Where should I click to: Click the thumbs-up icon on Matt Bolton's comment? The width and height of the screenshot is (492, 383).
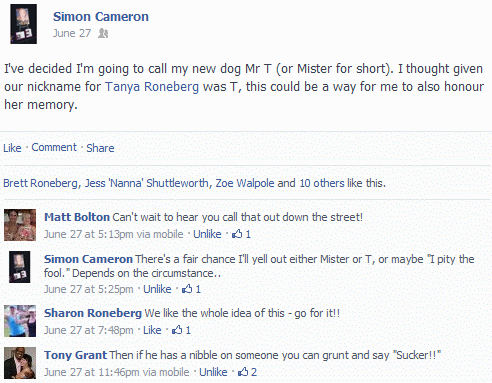point(237,234)
